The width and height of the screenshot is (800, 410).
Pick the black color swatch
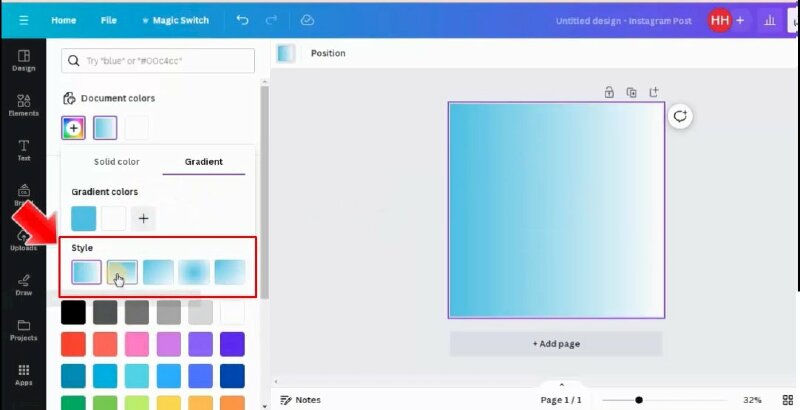click(x=73, y=312)
